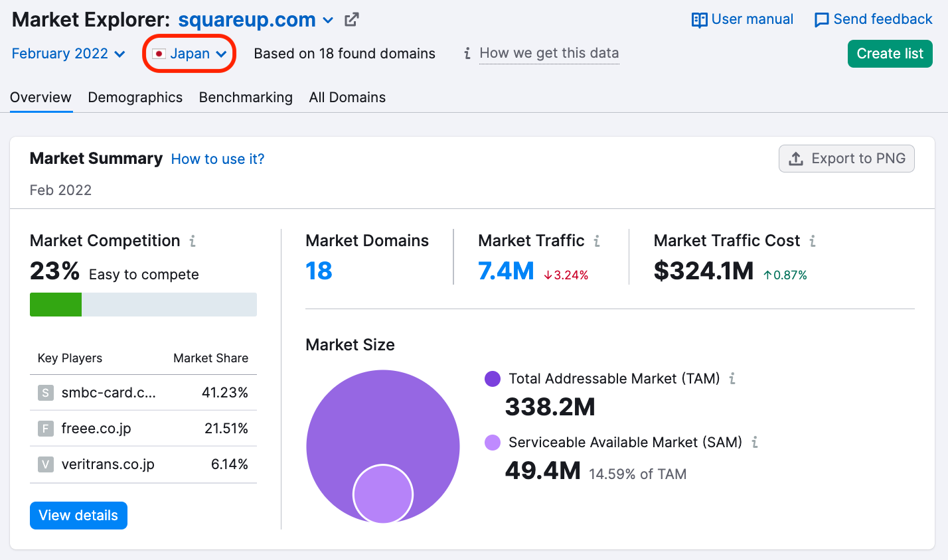Expand the squareup.com domain dropdown
The image size is (948, 560).
coord(328,20)
